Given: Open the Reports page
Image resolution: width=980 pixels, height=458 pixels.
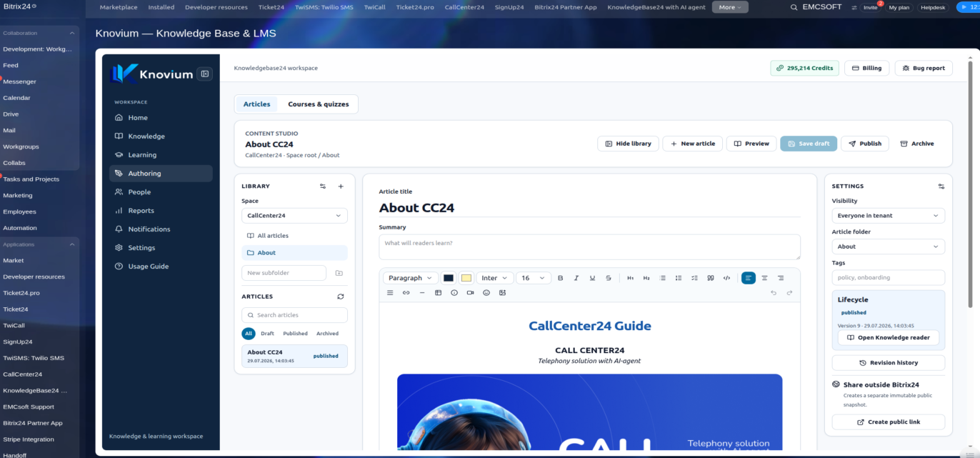Looking at the screenshot, I should [161, 211].
